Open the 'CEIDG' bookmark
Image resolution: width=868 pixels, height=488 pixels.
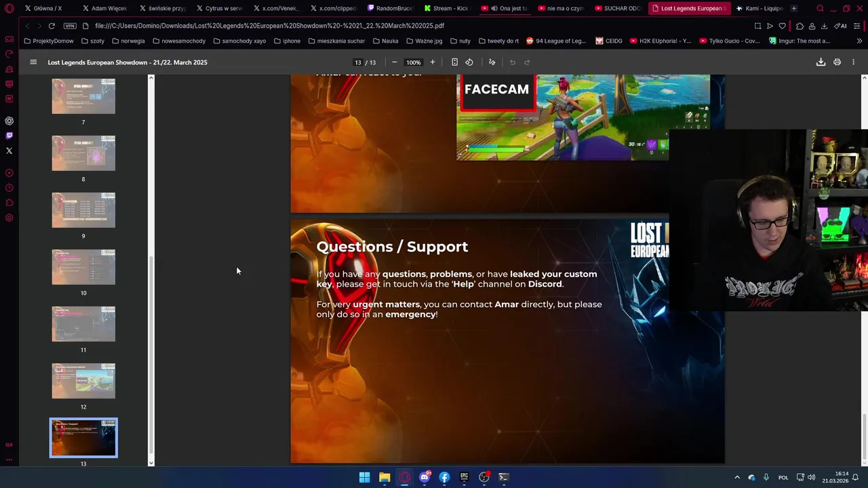(x=609, y=41)
